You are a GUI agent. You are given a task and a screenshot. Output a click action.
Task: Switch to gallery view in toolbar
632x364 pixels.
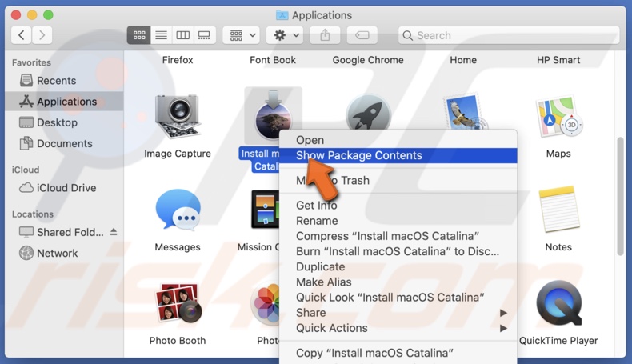(x=204, y=35)
